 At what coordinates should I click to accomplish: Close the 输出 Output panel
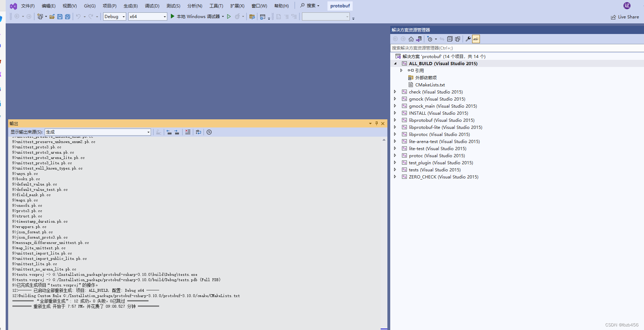click(383, 124)
